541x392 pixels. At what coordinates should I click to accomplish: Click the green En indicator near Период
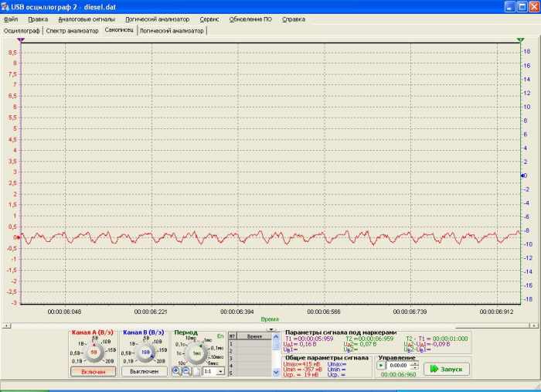(x=220, y=336)
